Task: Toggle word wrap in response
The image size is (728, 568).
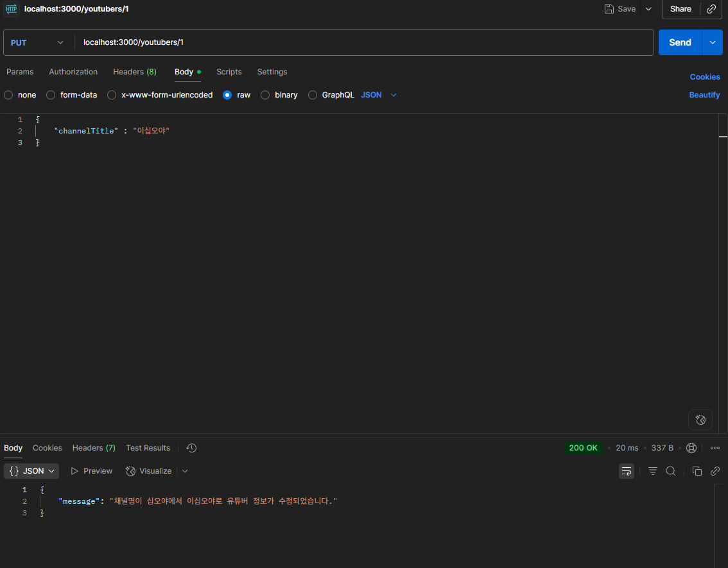Action: (627, 471)
